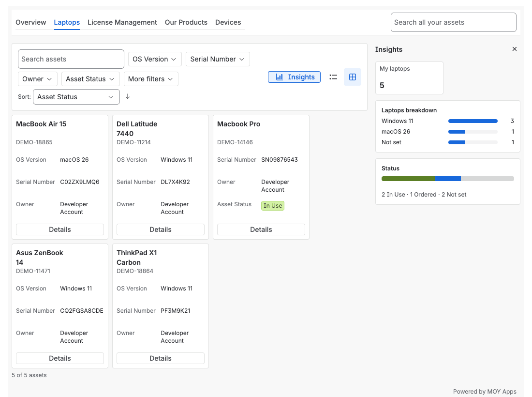Image resolution: width=532 pixels, height=397 pixels.
Task: Click asset ID DEMO-11471
Action: point(33,271)
